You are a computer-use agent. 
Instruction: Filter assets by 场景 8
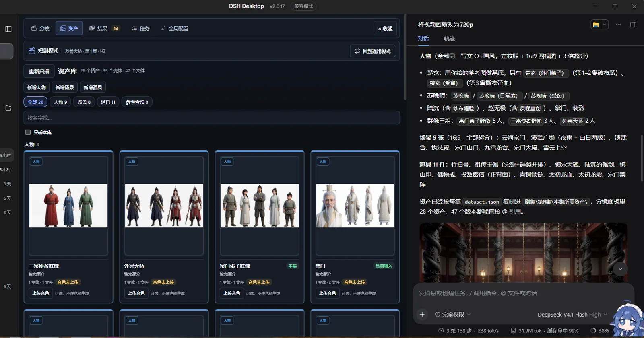(84, 102)
